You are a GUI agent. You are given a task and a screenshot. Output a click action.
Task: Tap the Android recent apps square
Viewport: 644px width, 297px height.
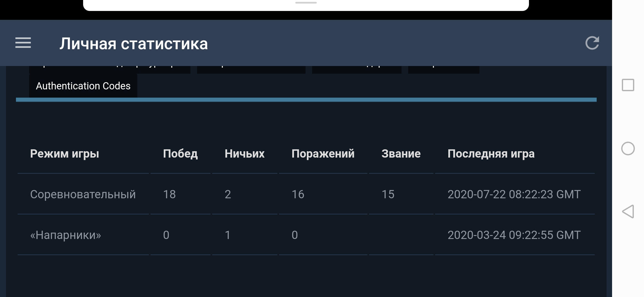[x=628, y=85]
